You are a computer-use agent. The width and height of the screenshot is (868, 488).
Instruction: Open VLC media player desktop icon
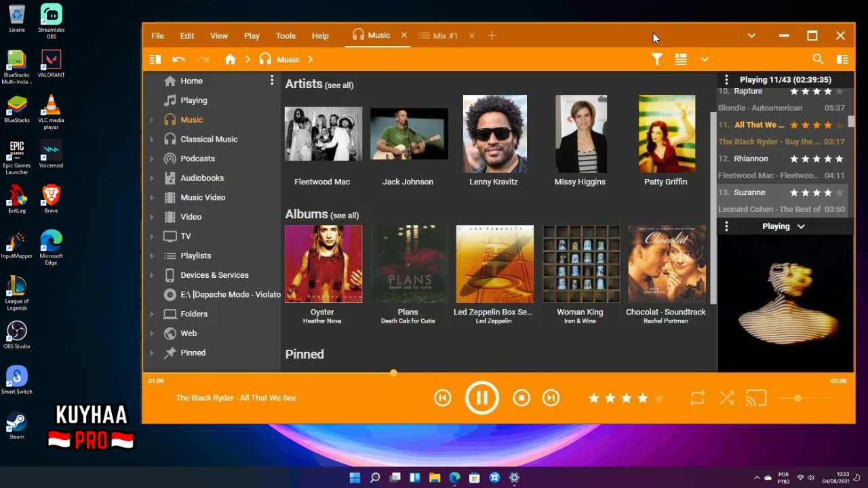52,112
